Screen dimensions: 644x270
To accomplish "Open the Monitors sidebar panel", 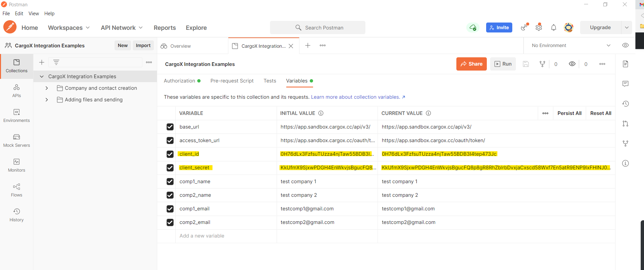I will [x=17, y=166].
